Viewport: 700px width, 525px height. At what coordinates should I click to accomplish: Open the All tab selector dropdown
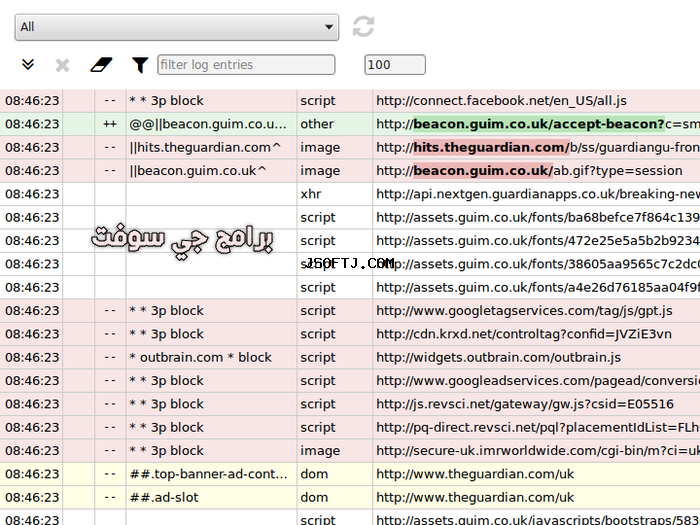tap(176, 27)
